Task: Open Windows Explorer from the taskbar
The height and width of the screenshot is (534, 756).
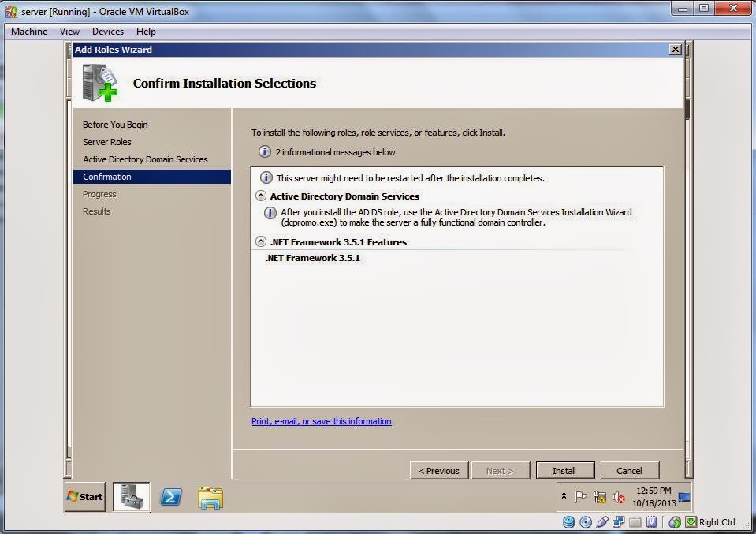Action: pyautogui.click(x=210, y=498)
